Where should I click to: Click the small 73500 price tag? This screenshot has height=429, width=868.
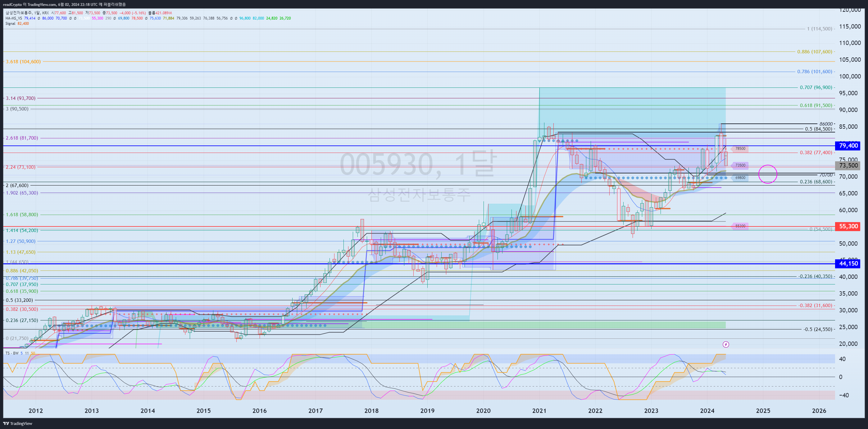click(x=740, y=165)
